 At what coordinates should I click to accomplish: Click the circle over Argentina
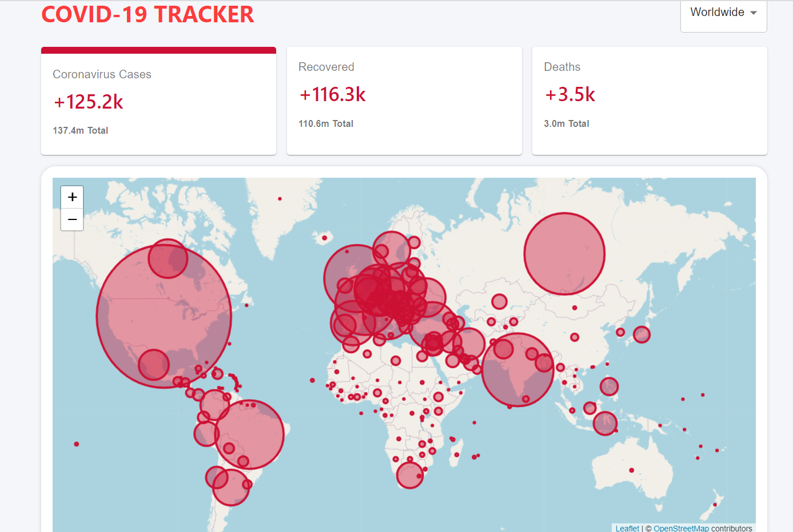pos(231,487)
